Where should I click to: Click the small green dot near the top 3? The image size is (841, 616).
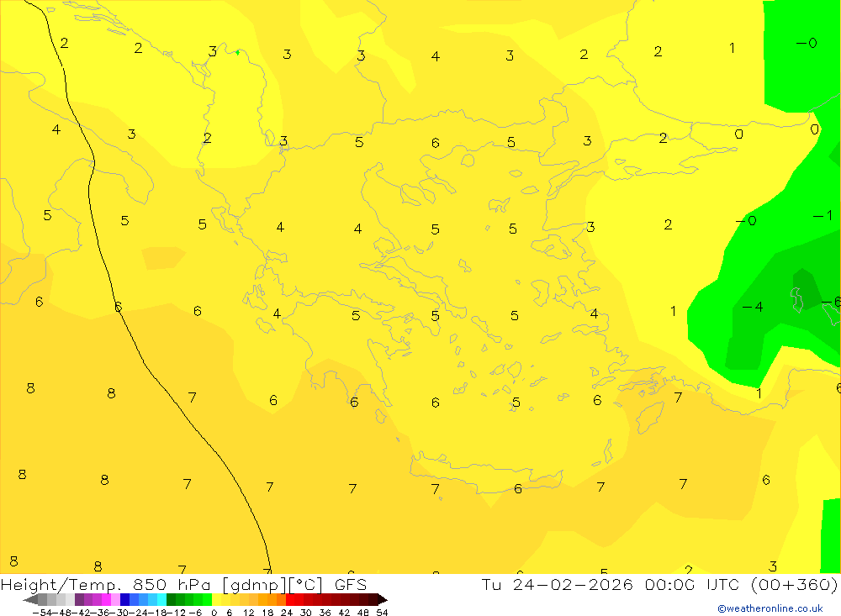238,52
